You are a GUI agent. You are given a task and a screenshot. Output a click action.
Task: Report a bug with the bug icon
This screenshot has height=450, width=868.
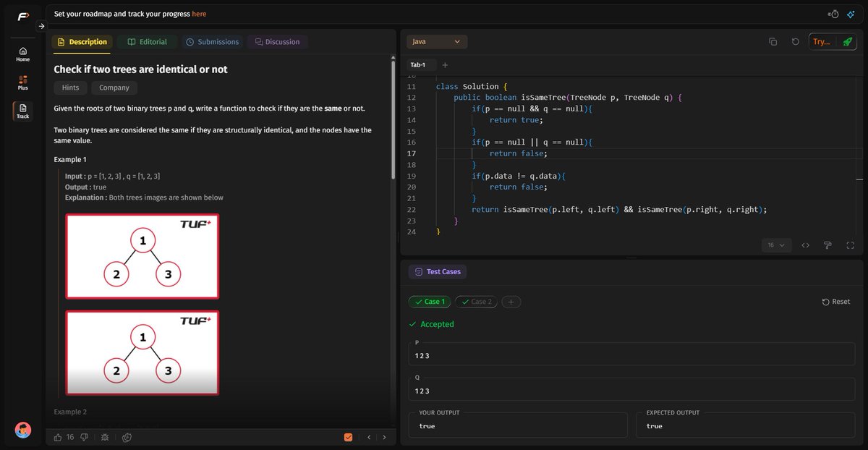[106, 437]
